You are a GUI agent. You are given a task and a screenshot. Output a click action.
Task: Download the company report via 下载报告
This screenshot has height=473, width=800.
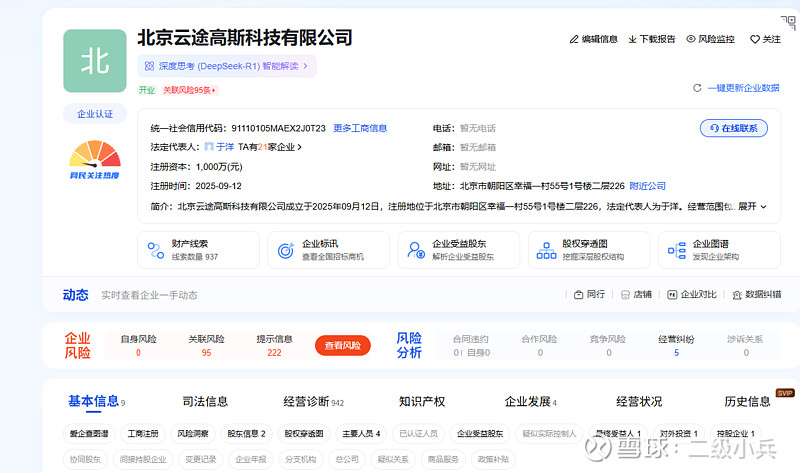click(633, 39)
